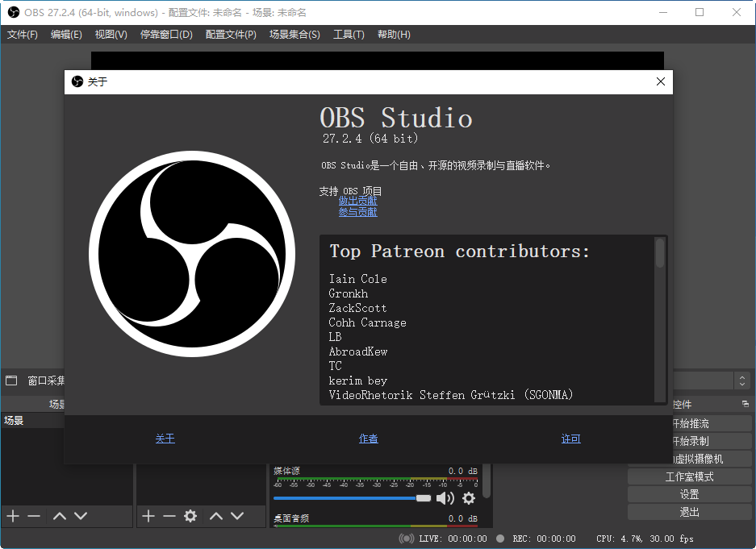Screen dimensions: 756x549
Task: Show the 许可 license link
Action: (x=571, y=439)
